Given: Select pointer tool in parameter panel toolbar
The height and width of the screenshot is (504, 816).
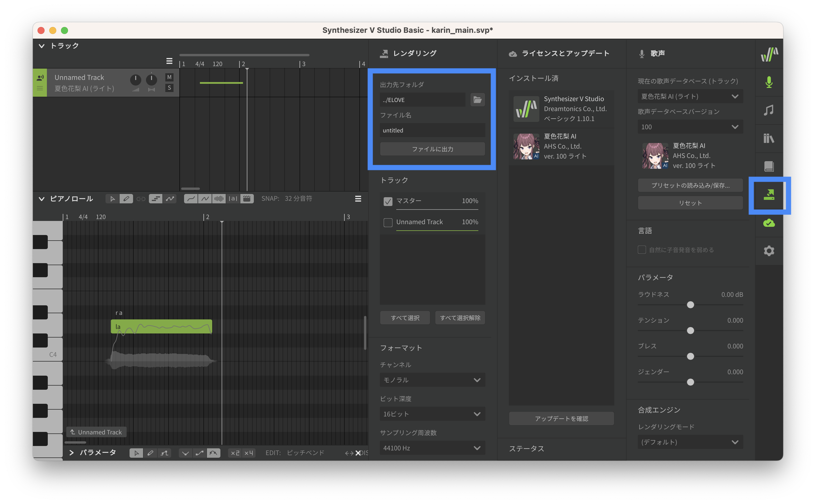Looking at the screenshot, I should tap(136, 453).
